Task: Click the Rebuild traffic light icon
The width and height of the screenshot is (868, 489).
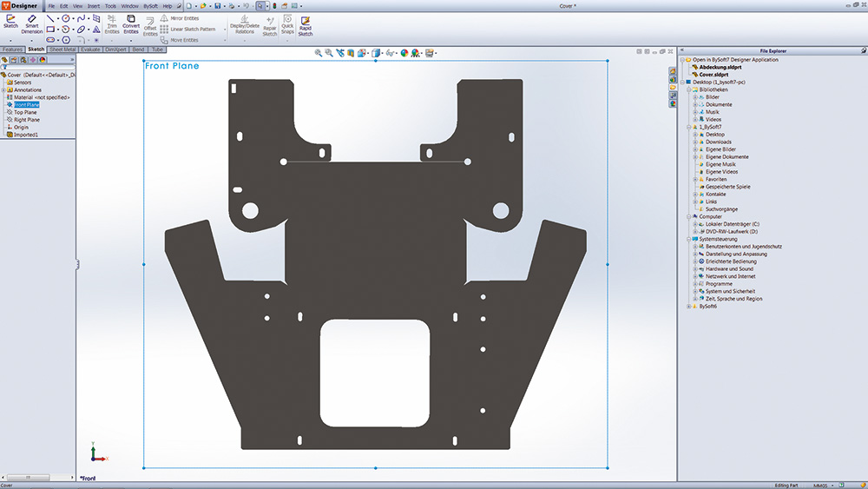Action: point(274,6)
